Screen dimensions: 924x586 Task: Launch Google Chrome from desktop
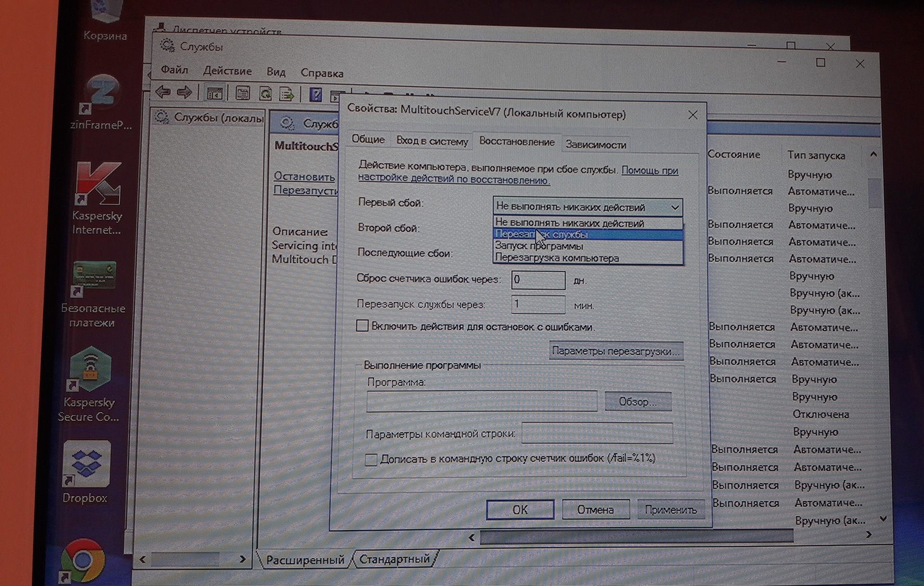click(x=83, y=561)
